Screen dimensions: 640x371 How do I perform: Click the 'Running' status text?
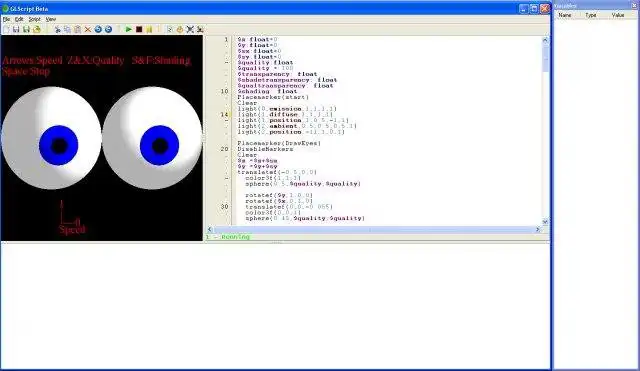pos(236,237)
